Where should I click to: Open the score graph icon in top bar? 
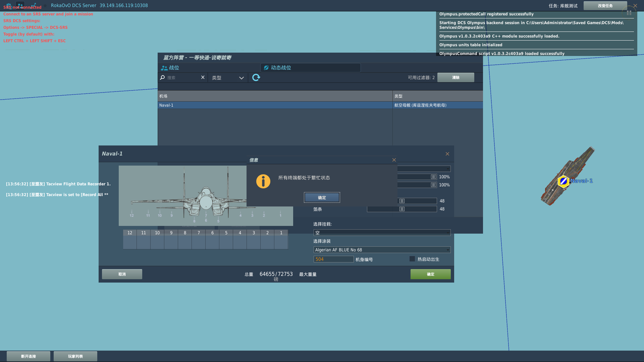click(33, 5)
